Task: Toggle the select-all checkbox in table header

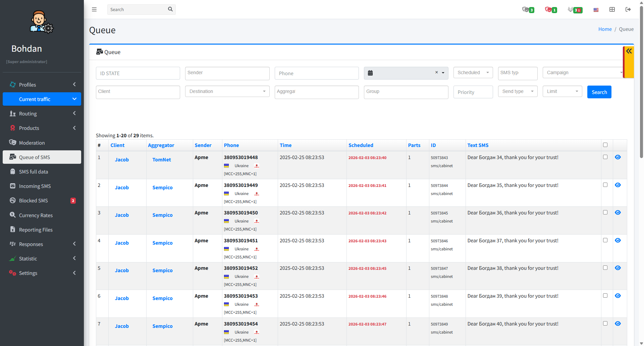Action: [x=605, y=145]
